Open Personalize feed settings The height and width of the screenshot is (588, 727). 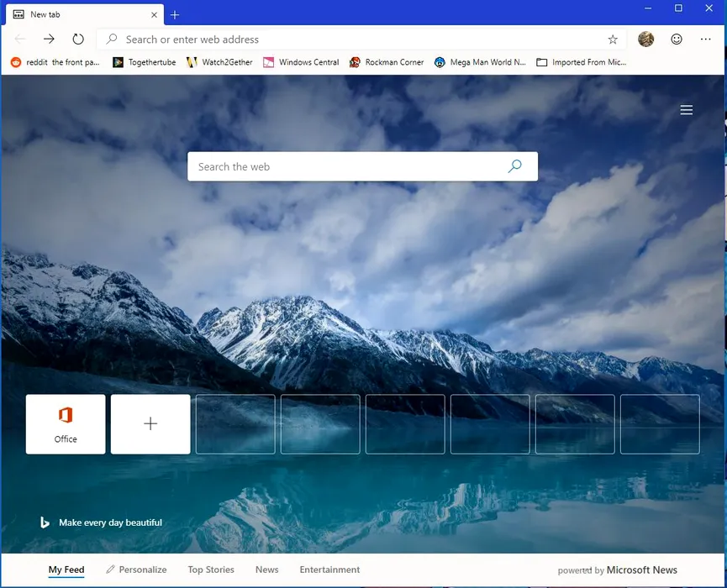(136, 570)
